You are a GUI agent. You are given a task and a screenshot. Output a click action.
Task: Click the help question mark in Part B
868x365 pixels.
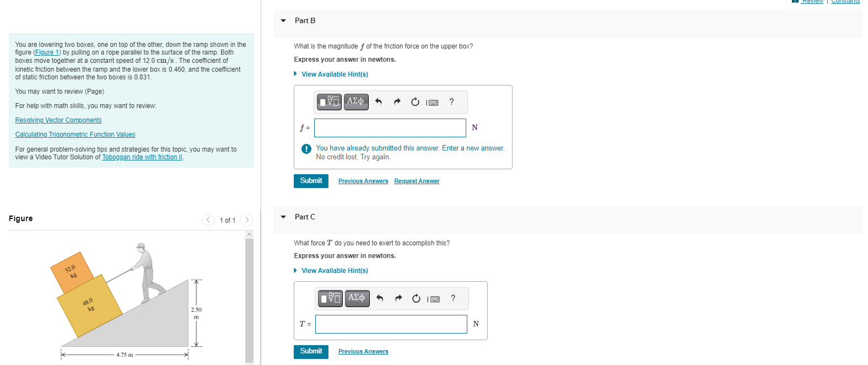click(451, 102)
